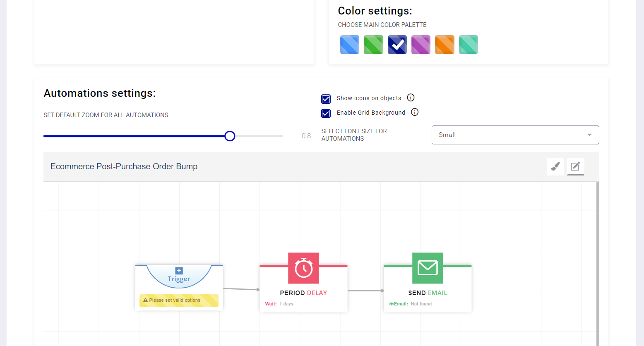Click the stopwatch icon on the Period Delay node

click(303, 268)
